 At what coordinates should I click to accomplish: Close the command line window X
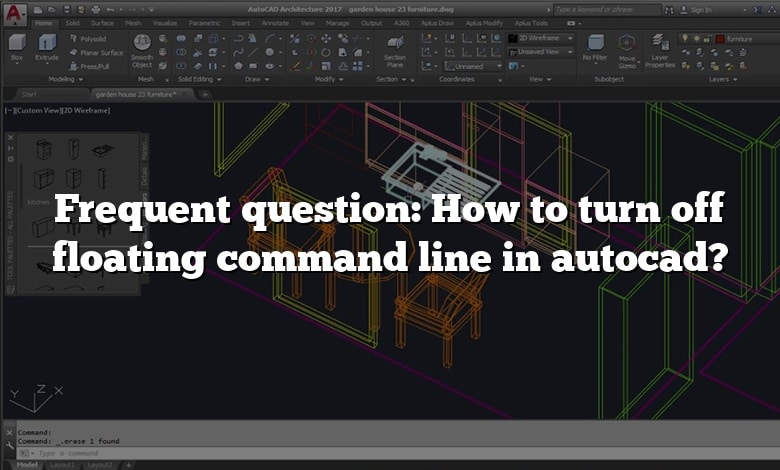point(9,433)
